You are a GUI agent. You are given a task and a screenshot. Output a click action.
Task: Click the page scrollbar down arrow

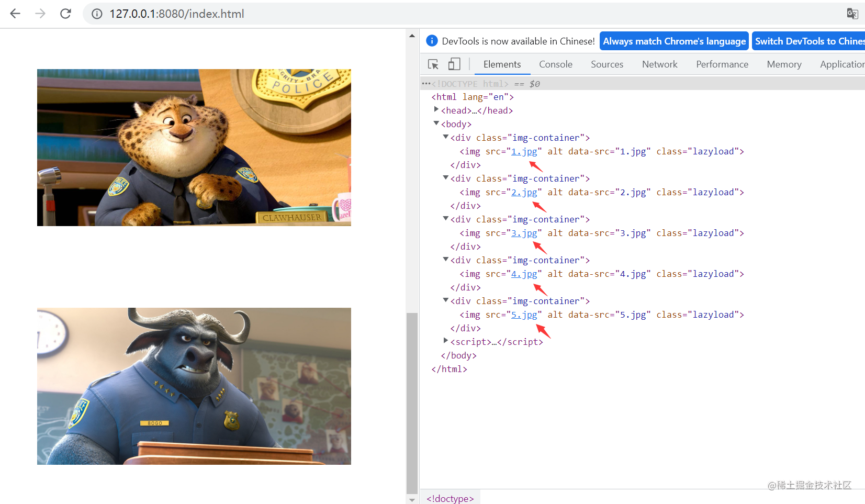(x=412, y=500)
